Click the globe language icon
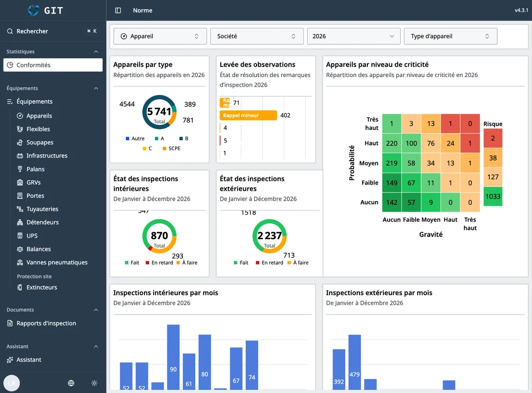The width and height of the screenshot is (532, 393). click(x=71, y=383)
